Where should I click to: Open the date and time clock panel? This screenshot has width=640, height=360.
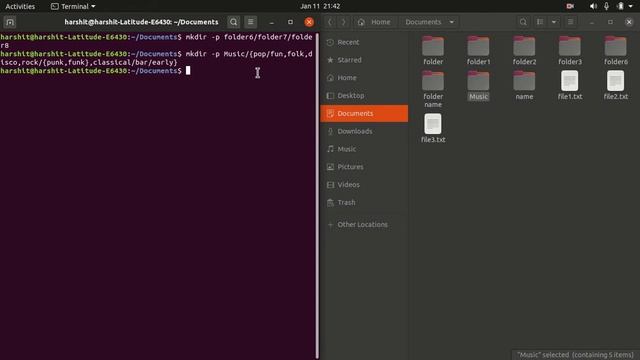(x=320, y=6)
